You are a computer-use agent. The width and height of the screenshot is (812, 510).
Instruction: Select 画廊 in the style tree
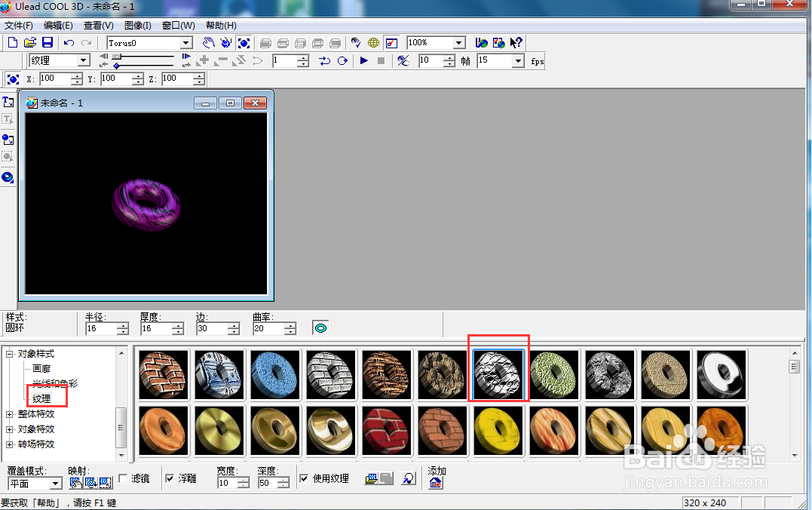click(41, 368)
